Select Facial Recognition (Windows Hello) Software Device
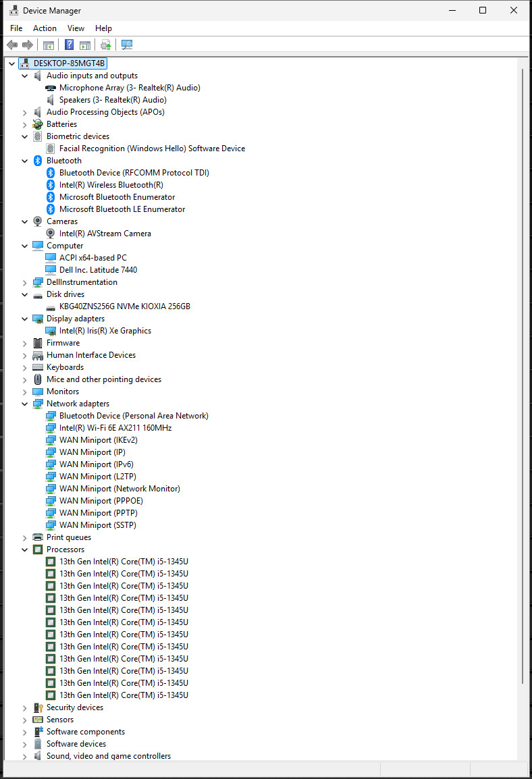 (152, 149)
